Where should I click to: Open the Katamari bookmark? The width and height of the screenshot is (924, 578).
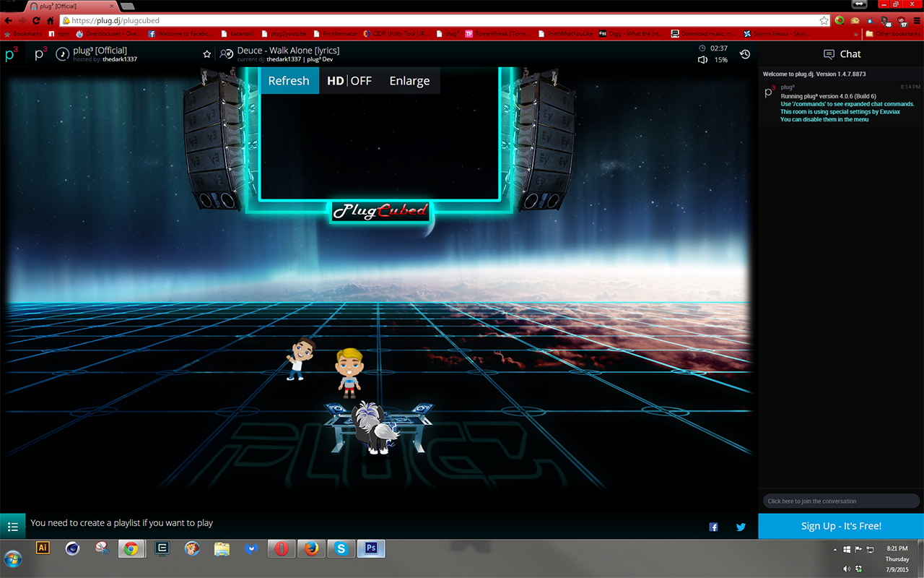237,33
